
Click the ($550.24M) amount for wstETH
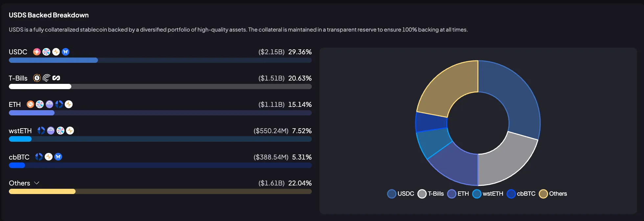(271, 131)
